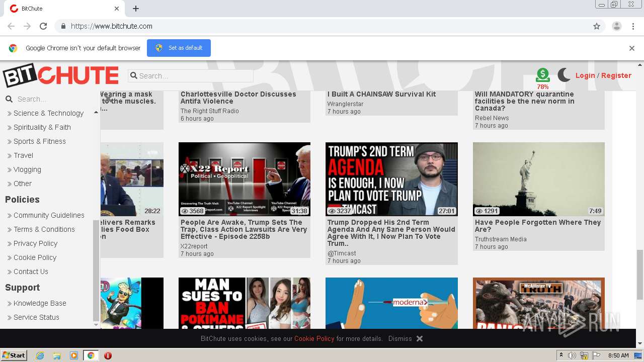
Task: Play Moderna vaccine video thumbnail
Action: tap(391, 303)
